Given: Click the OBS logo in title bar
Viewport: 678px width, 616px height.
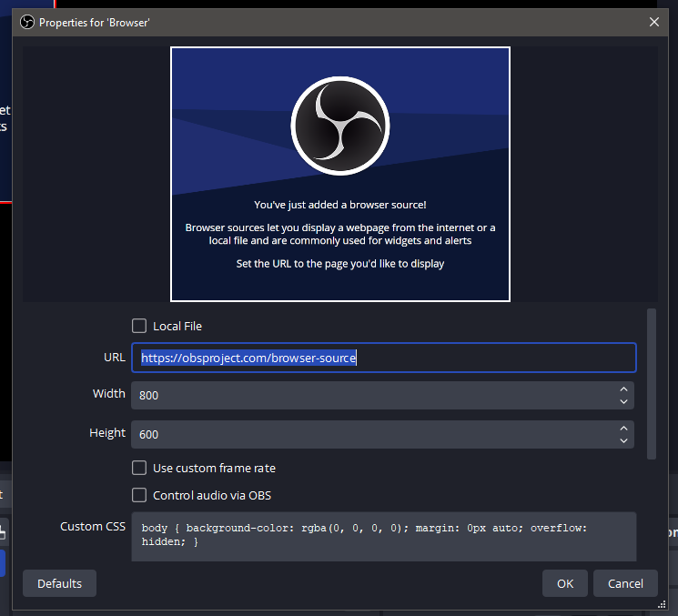Looking at the screenshot, I should 27,23.
